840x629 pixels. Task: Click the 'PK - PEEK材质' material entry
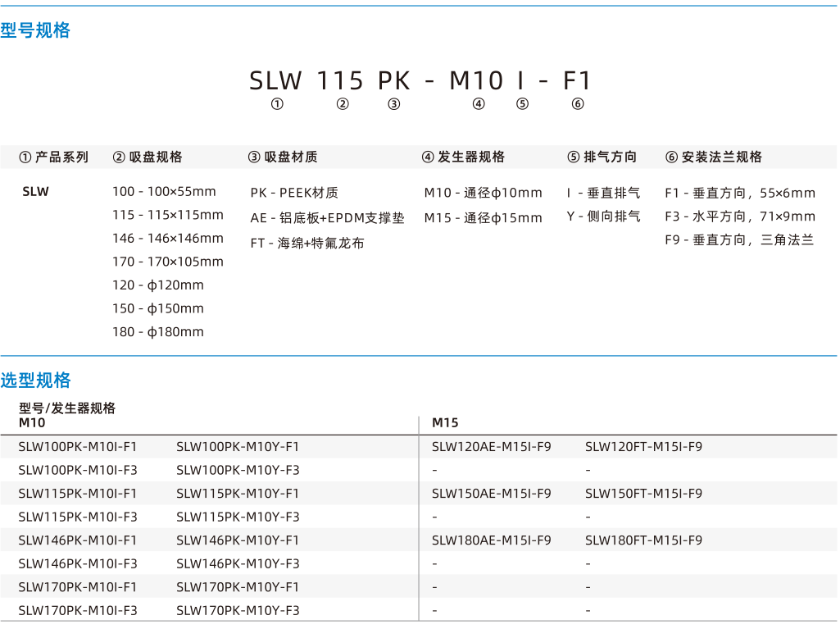[294, 193]
